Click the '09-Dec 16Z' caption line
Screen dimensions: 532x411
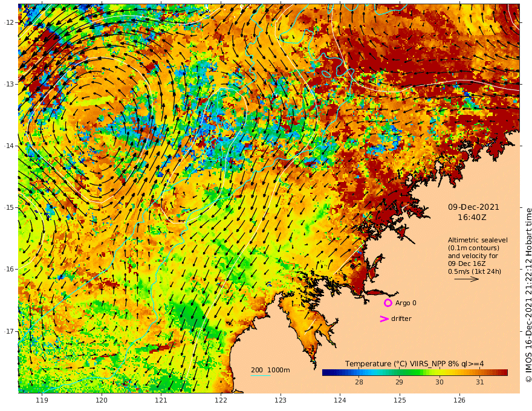click(467, 264)
